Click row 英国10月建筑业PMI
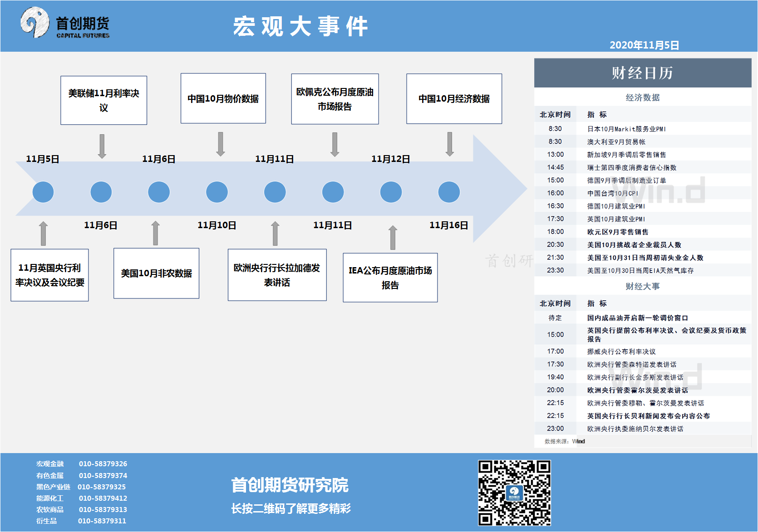 tap(643, 219)
